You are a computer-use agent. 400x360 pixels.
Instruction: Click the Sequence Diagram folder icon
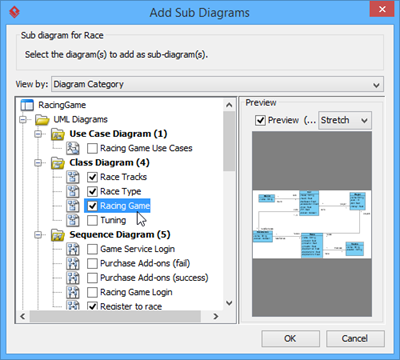(x=58, y=235)
